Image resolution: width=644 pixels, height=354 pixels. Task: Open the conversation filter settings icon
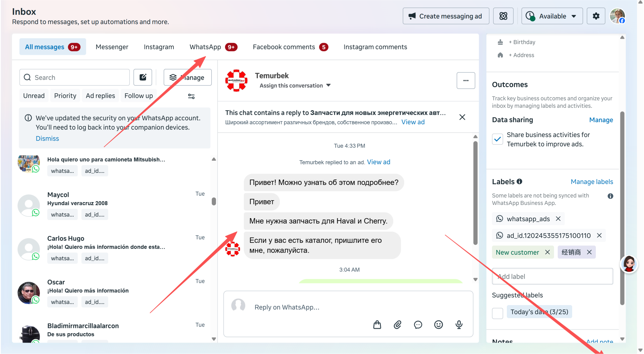[191, 96]
